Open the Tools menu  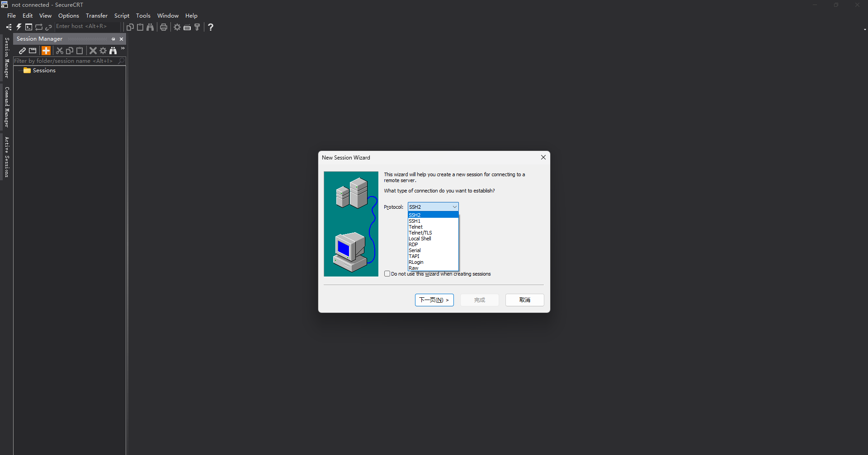point(143,15)
